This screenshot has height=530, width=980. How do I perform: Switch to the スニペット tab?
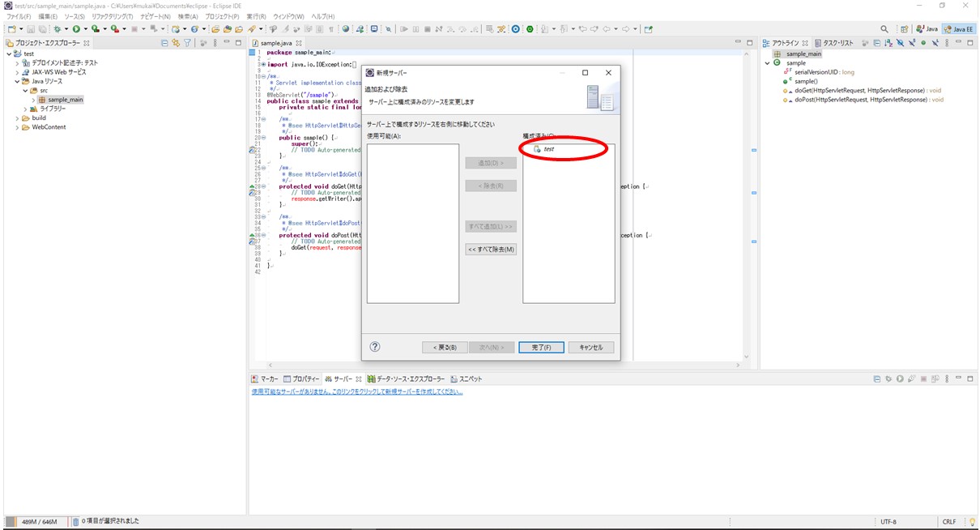[x=466, y=379]
